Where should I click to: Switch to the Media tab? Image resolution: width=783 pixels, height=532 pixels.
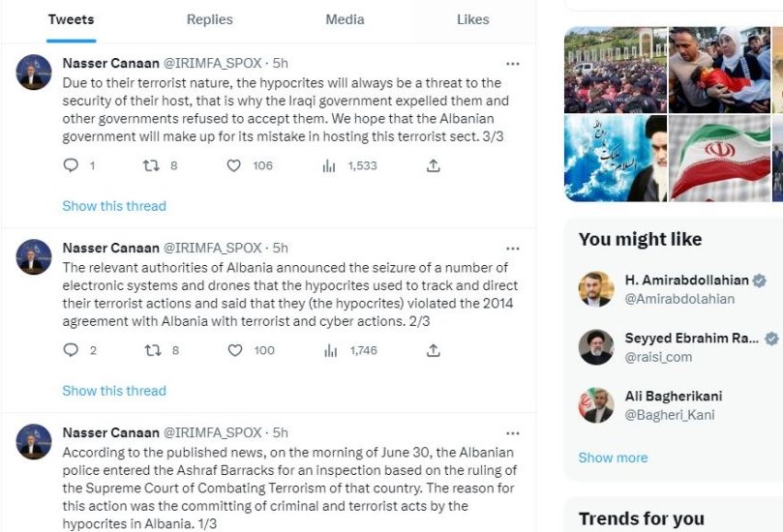[345, 19]
